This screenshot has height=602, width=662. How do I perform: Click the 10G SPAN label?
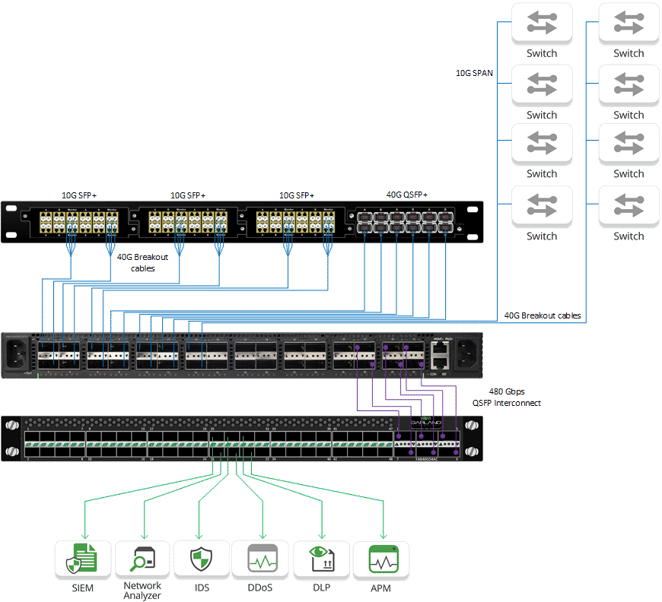(x=474, y=73)
